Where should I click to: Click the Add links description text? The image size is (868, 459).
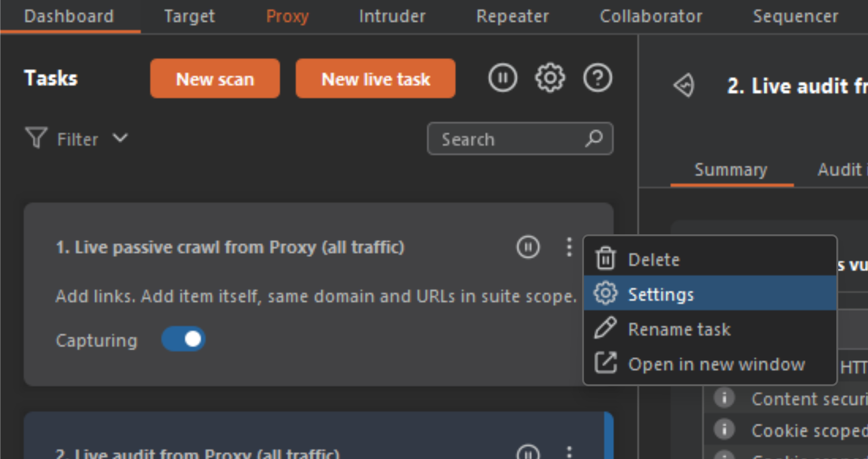[x=316, y=296]
